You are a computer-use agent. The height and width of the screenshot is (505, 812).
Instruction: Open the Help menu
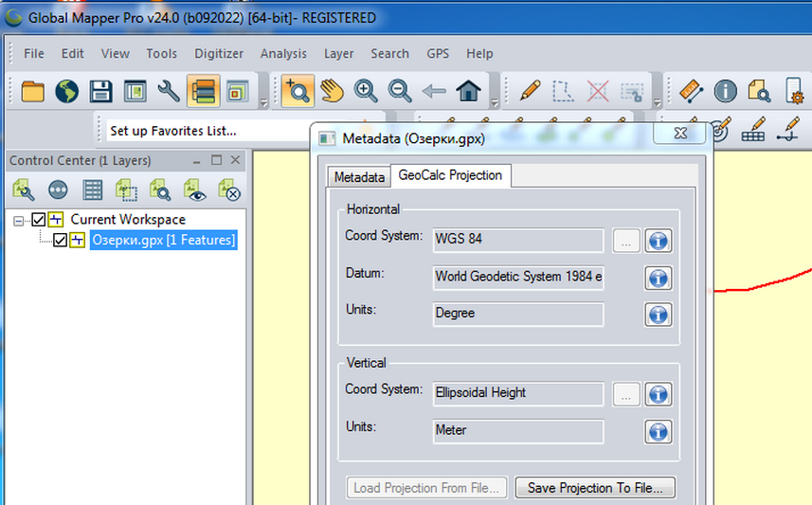[479, 54]
